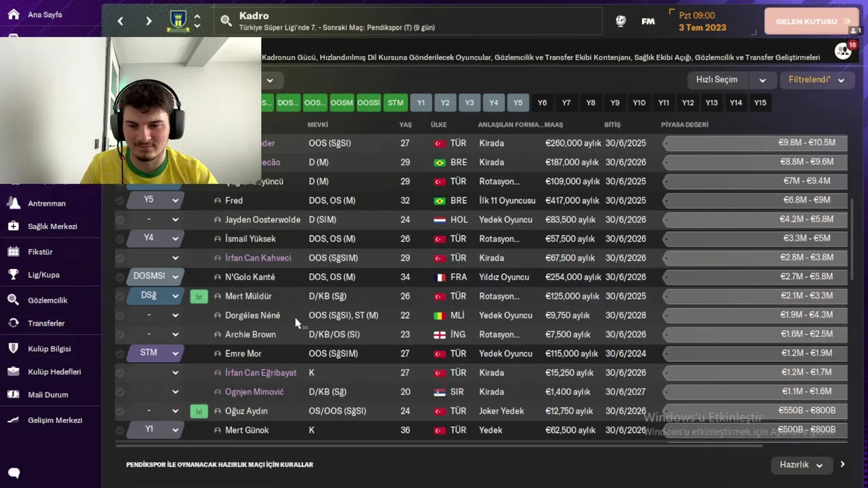Open Mert Günok's Y1 position dropdown

(155, 430)
